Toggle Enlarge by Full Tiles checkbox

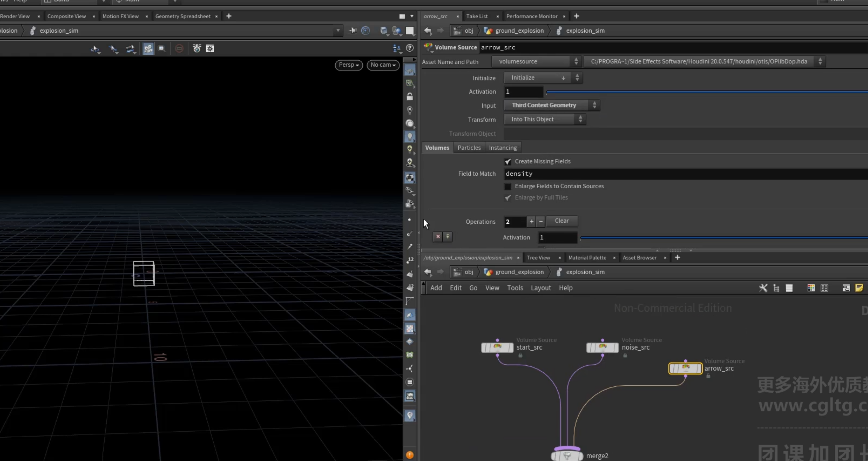tap(508, 198)
